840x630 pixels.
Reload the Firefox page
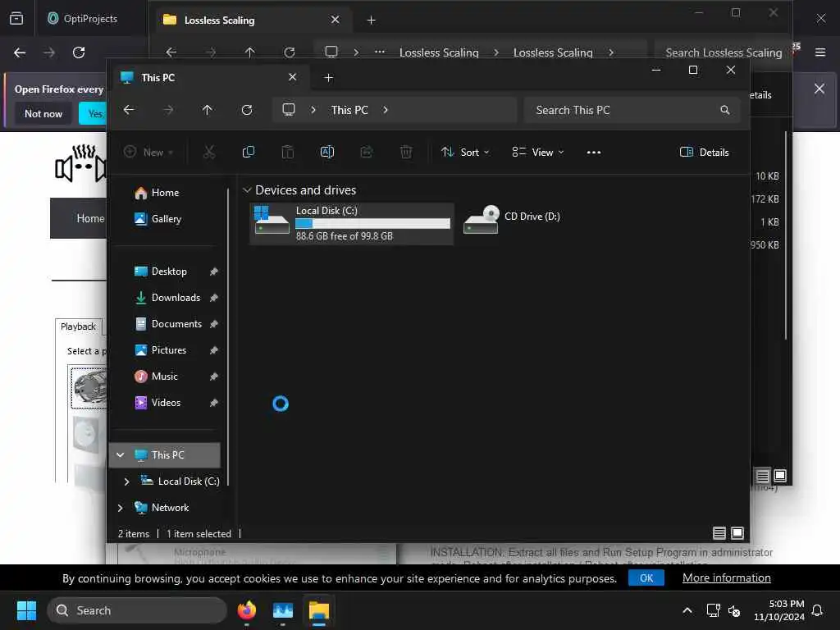click(x=79, y=52)
